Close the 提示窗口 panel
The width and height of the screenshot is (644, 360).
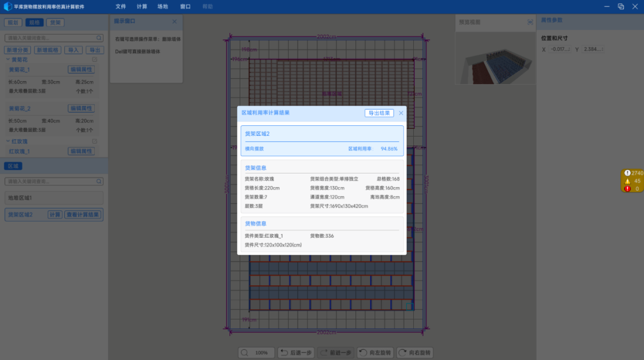pos(175,21)
